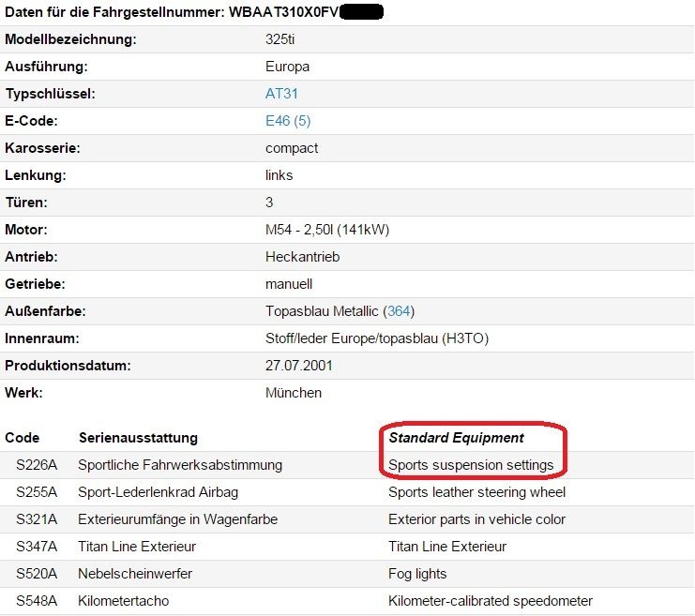Select equipment code S548A
Image resolution: width=695 pixels, height=616 pixels.
(x=37, y=601)
